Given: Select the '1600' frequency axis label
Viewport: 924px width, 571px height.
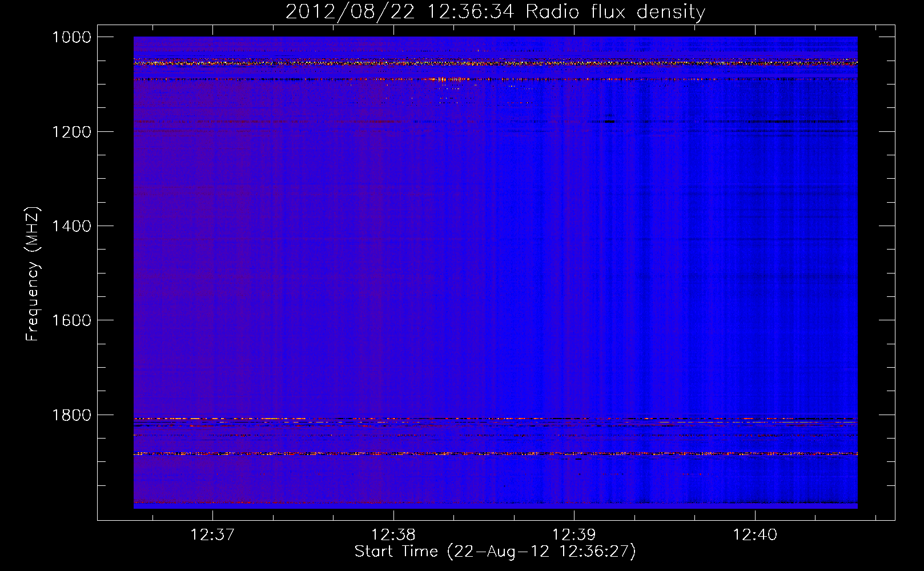Looking at the screenshot, I should tap(71, 320).
